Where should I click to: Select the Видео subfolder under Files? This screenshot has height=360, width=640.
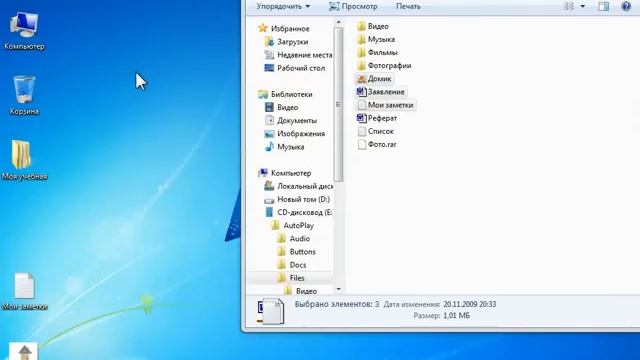point(300,291)
